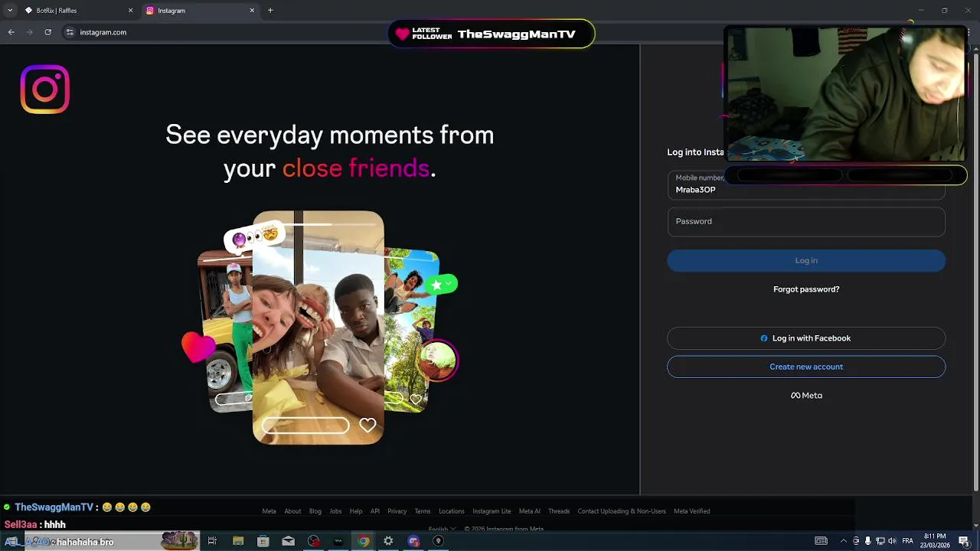980x551 pixels.
Task: Expand the English language dropdown in footer
Action: (x=443, y=529)
